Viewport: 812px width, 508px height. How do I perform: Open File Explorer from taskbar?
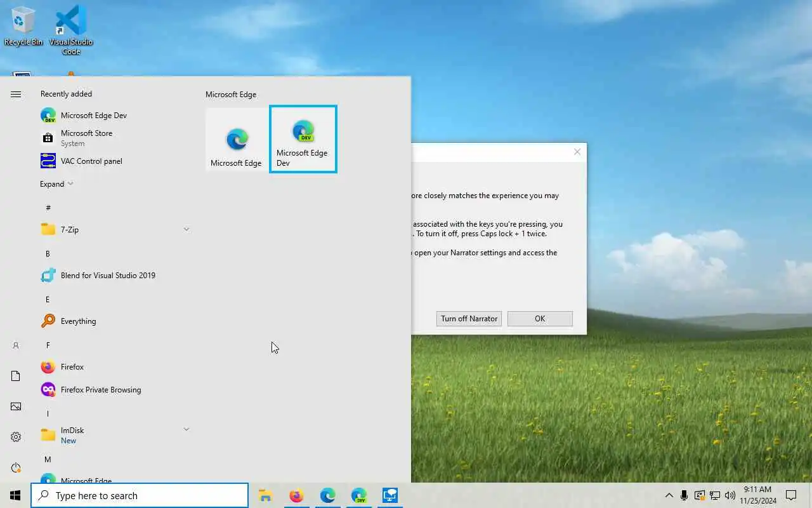click(265, 495)
